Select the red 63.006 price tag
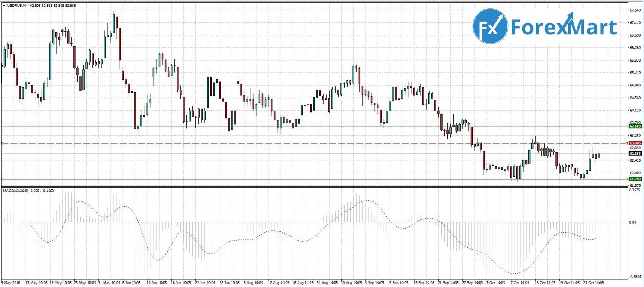Viewport: 644px width, 287px height. [635, 143]
